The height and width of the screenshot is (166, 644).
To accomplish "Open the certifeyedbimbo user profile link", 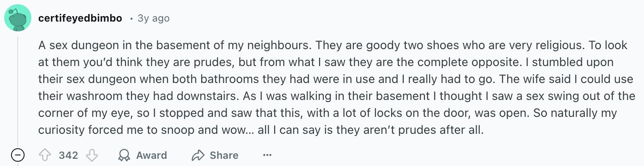I will click(x=80, y=18).
